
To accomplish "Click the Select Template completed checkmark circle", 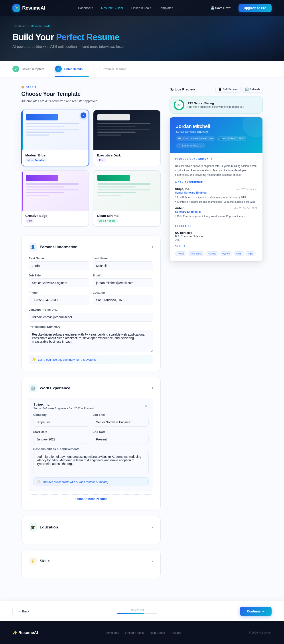I will point(16,69).
